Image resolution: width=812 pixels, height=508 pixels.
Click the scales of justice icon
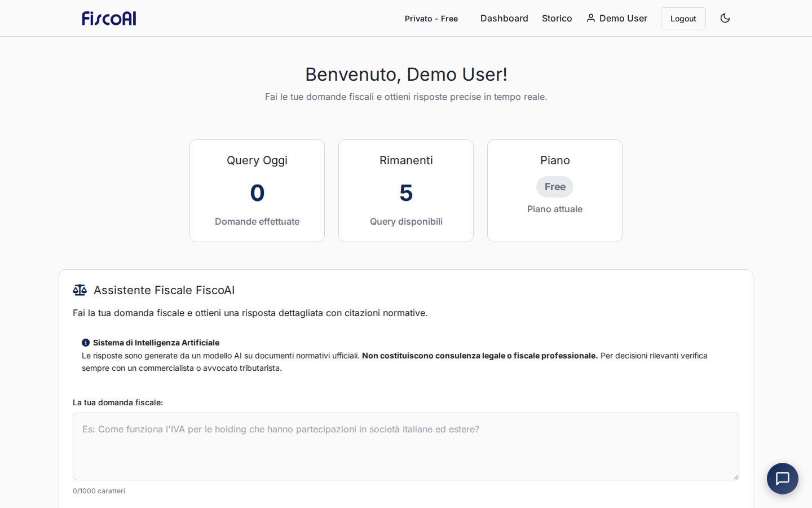point(80,290)
